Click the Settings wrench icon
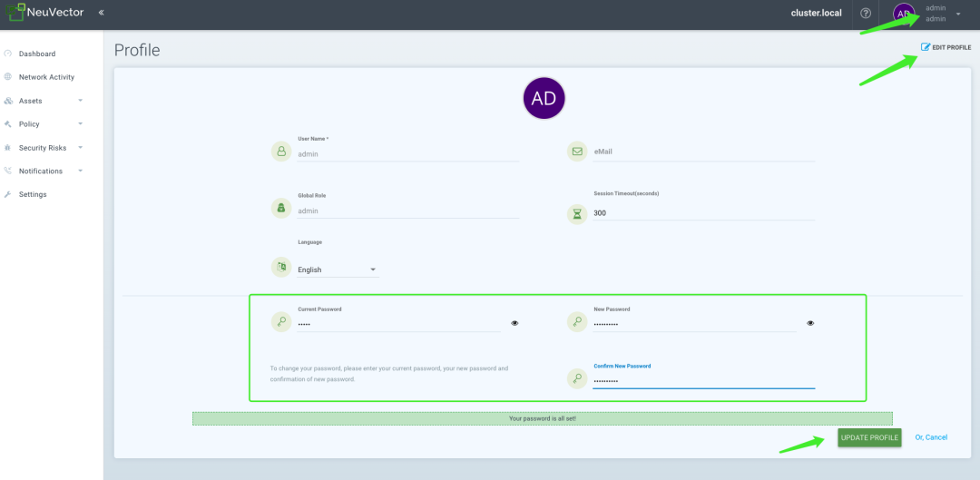This screenshot has height=480, width=980. [x=8, y=194]
